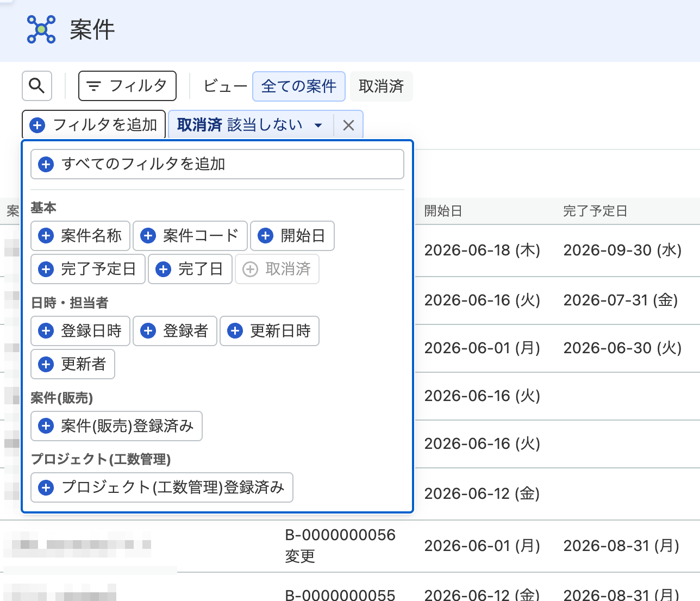The height and width of the screenshot is (601, 700).
Task: Select date 2026-06-12 (金) in the row without an end date
Action: [482, 493]
